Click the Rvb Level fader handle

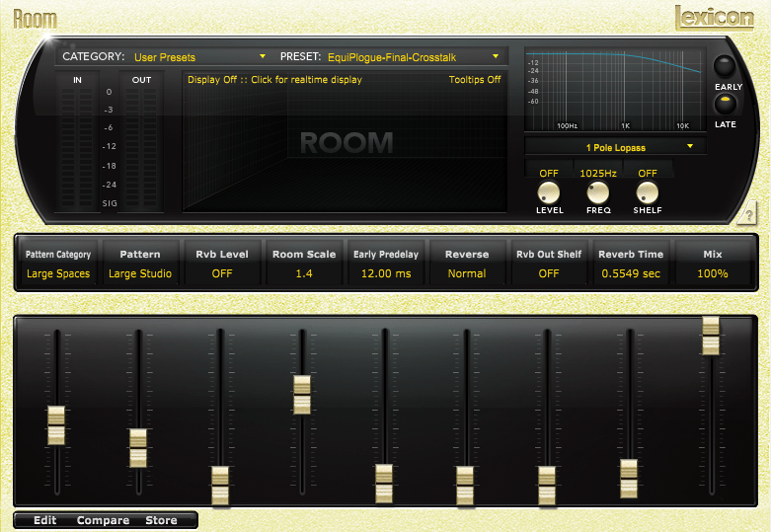pos(220,486)
